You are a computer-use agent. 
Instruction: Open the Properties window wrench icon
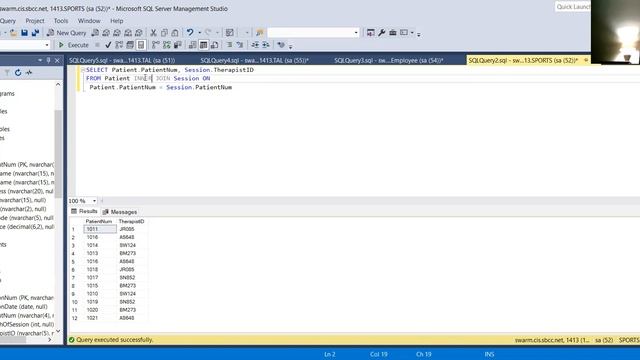tap(382, 33)
